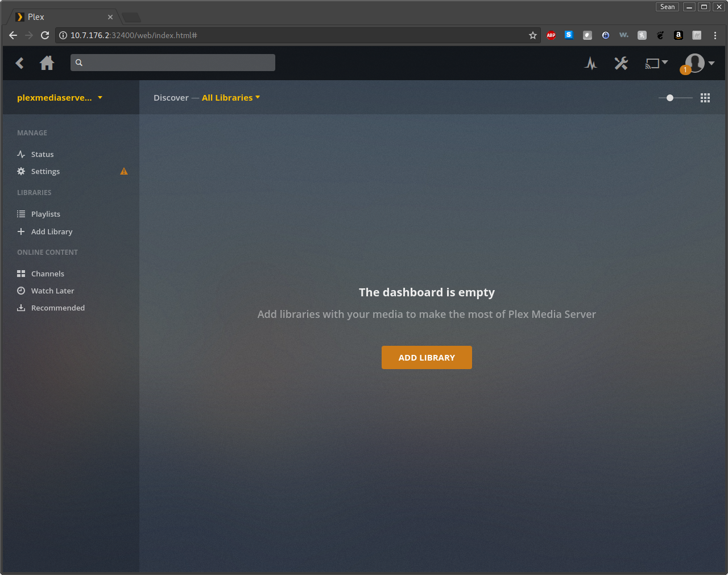Viewport: 728px width, 575px height.
Task: Open a new browser tab
Action: pos(131,18)
